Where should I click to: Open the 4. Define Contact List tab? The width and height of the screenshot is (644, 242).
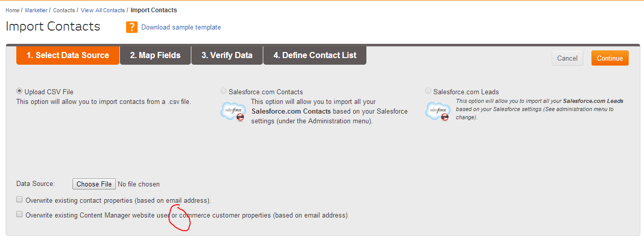point(315,56)
